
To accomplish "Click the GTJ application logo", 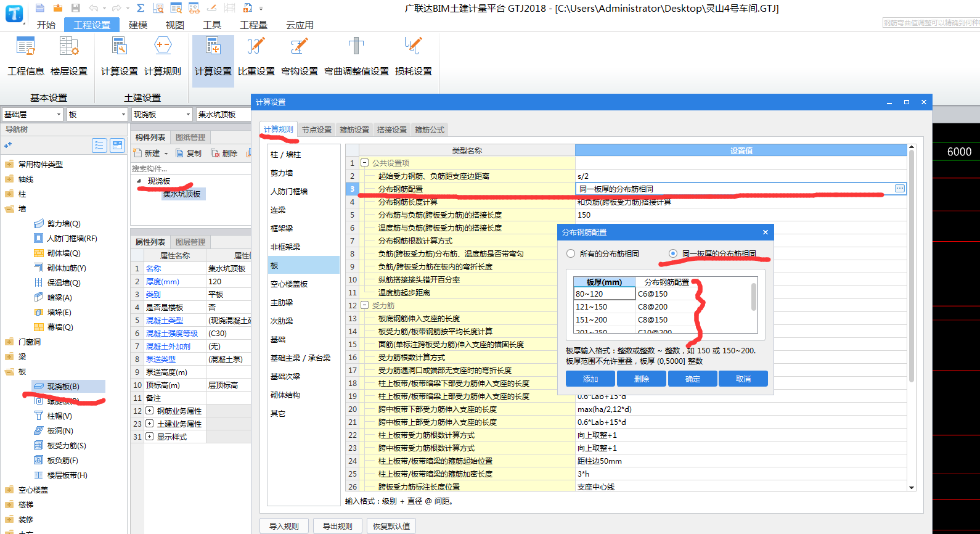I will (14, 14).
